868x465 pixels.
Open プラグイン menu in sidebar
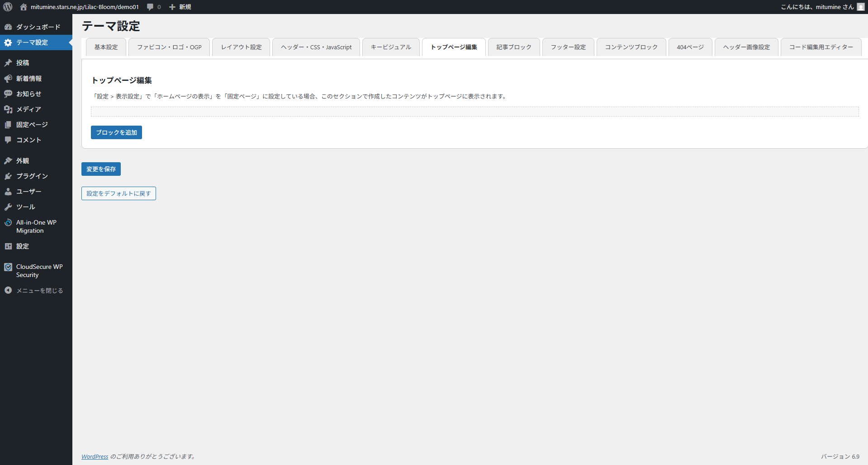pyautogui.click(x=32, y=176)
